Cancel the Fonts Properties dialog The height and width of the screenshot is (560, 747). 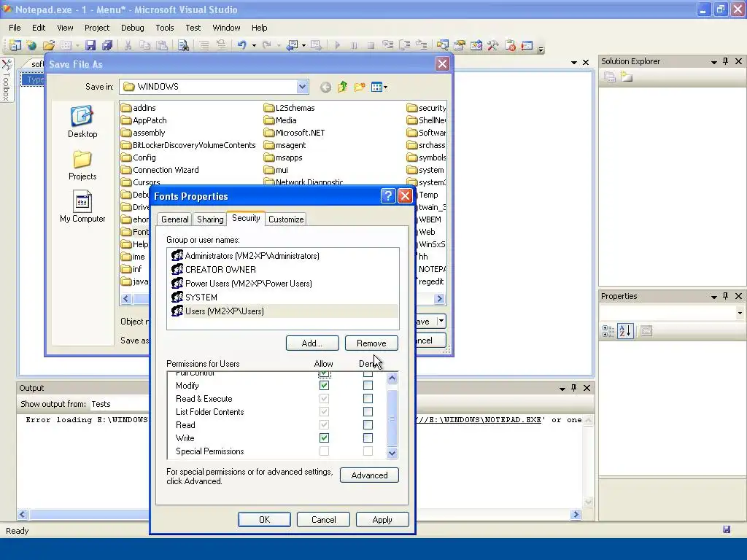pyautogui.click(x=323, y=519)
